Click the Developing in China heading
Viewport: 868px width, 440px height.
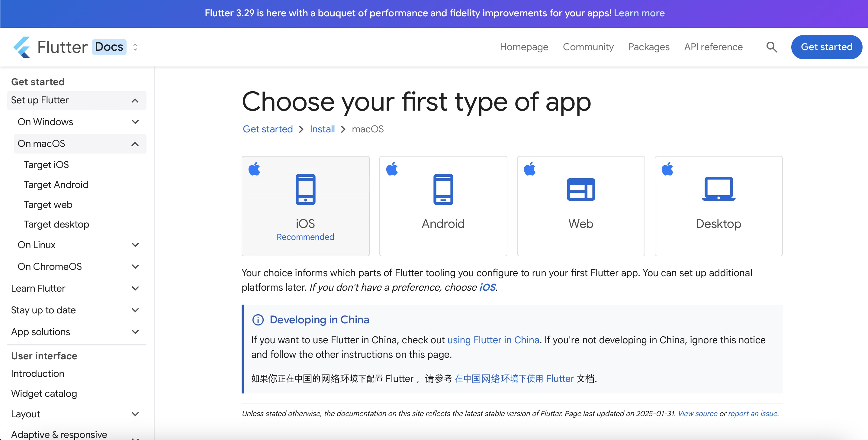pos(320,320)
